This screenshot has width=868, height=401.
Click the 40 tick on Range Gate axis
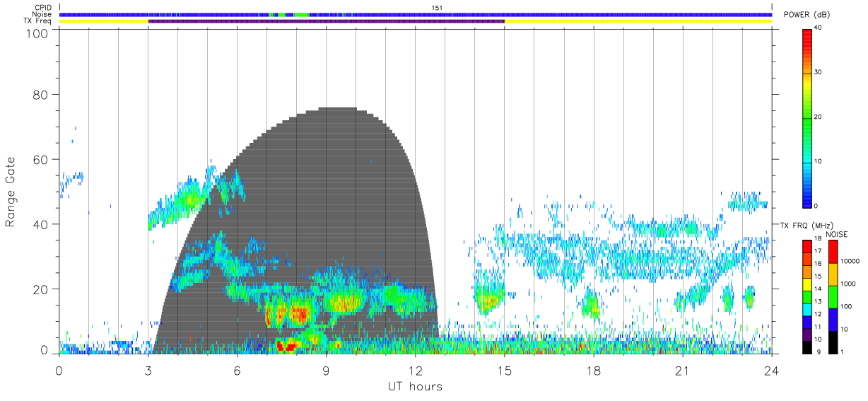pyautogui.click(x=40, y=224)
